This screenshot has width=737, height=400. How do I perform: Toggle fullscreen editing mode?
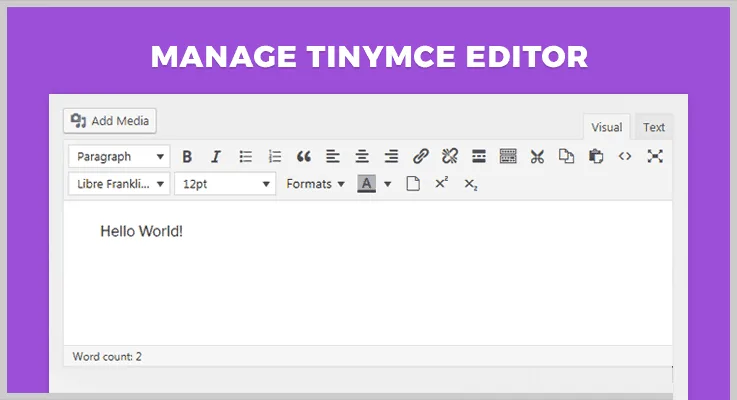pyautogui.click(x=655, y=157)
